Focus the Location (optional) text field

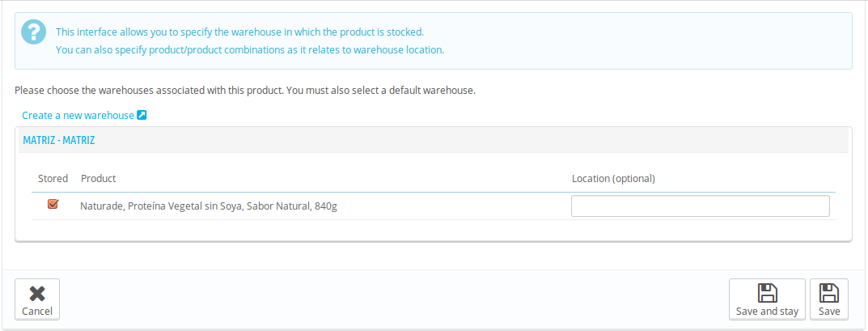(x=700, y=206)
